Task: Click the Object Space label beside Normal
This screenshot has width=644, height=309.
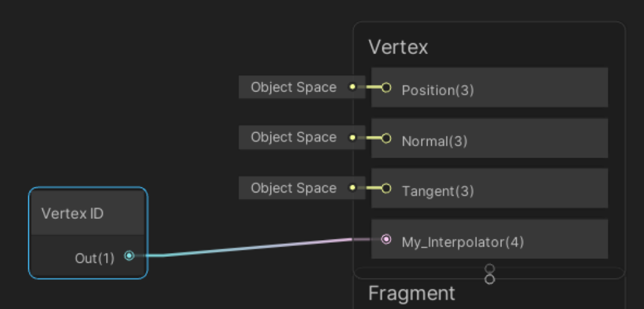Action: [x=293, y=137]
